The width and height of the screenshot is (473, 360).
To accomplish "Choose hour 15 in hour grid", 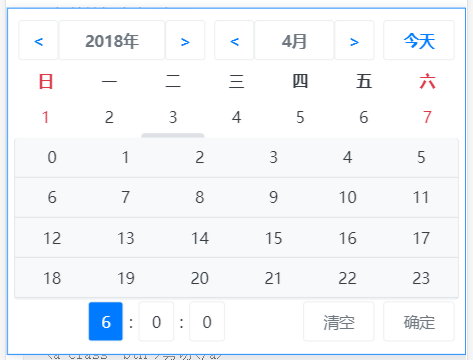I will click(274, 238).
